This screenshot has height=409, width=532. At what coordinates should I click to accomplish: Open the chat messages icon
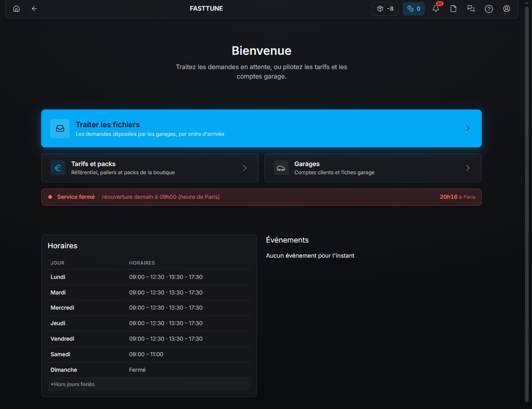click(471, 9)
